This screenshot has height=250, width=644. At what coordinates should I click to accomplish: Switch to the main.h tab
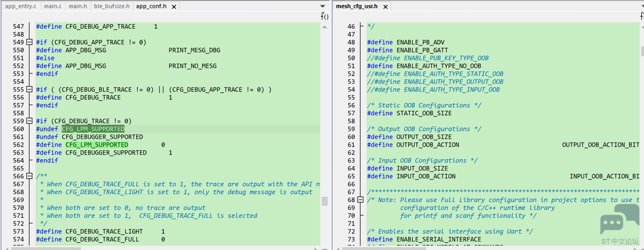(x=78, y=6)
